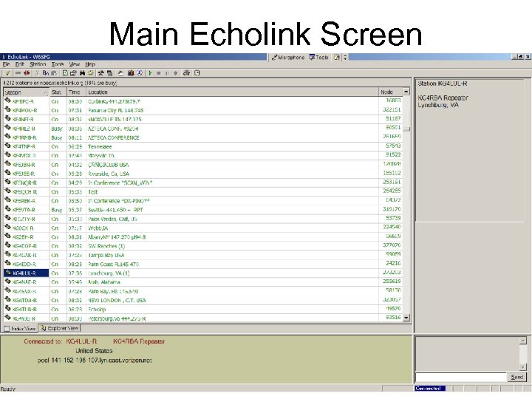This screenshot has height=399, width=532.
Task: Open the Tools menu
Action: pos(58,64)
